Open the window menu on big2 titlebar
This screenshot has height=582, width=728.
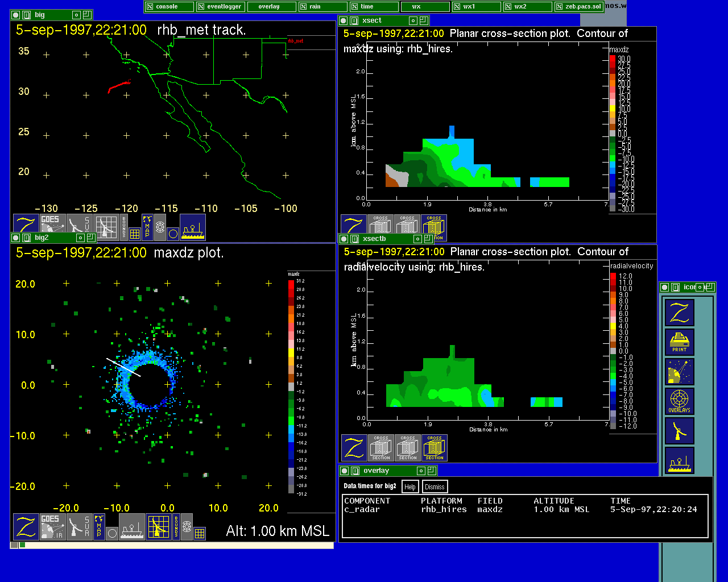click(x=26, y=238)
